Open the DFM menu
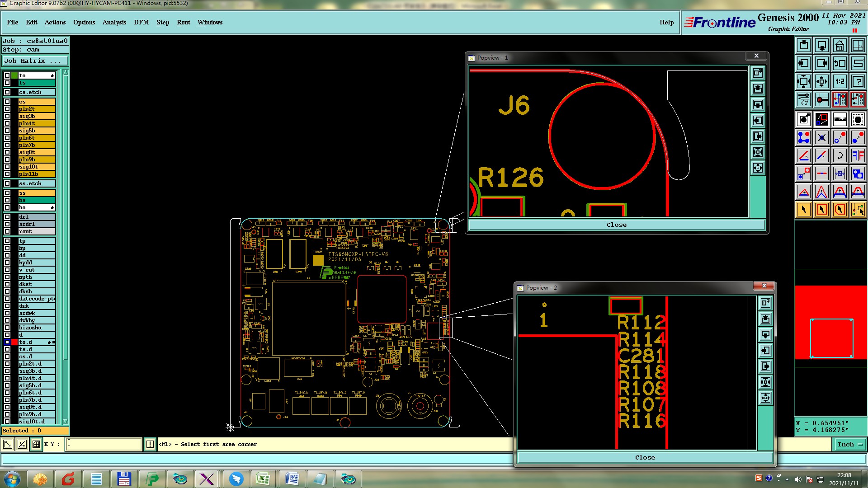Screen dimensions: 868x488 click(x=142, y=22)
